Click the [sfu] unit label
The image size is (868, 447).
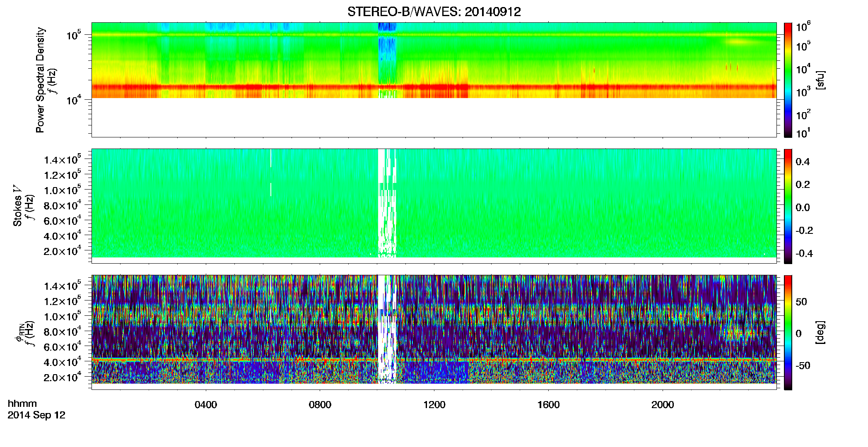click(x=820, y=80)
